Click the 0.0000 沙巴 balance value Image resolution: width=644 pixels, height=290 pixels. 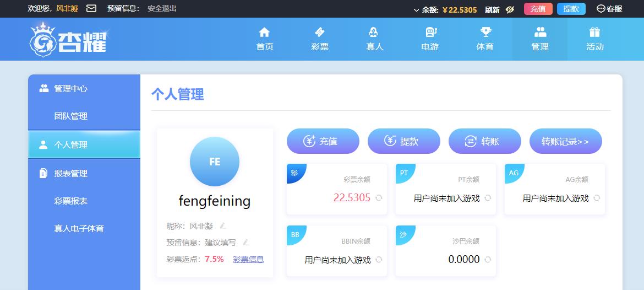pyautogui.click(x=464, y=260)
